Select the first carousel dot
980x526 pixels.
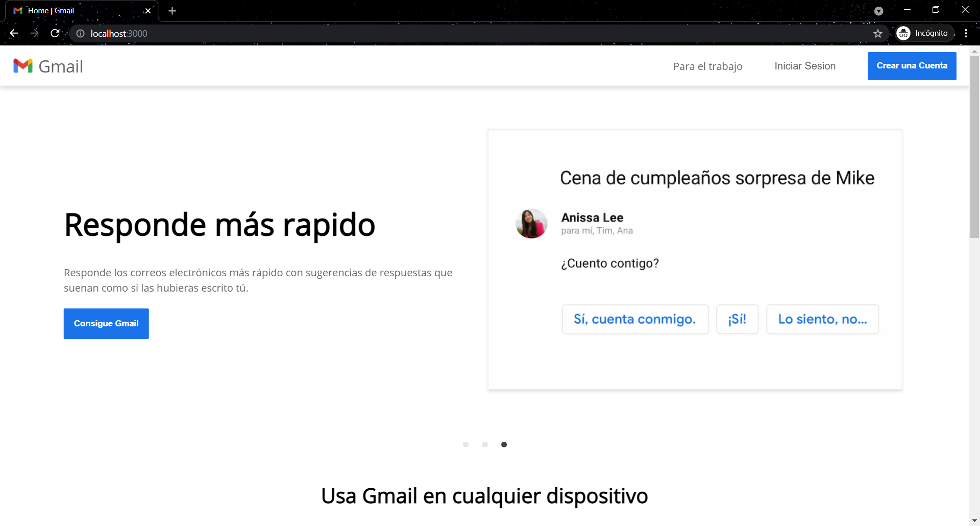pos(465,444)
